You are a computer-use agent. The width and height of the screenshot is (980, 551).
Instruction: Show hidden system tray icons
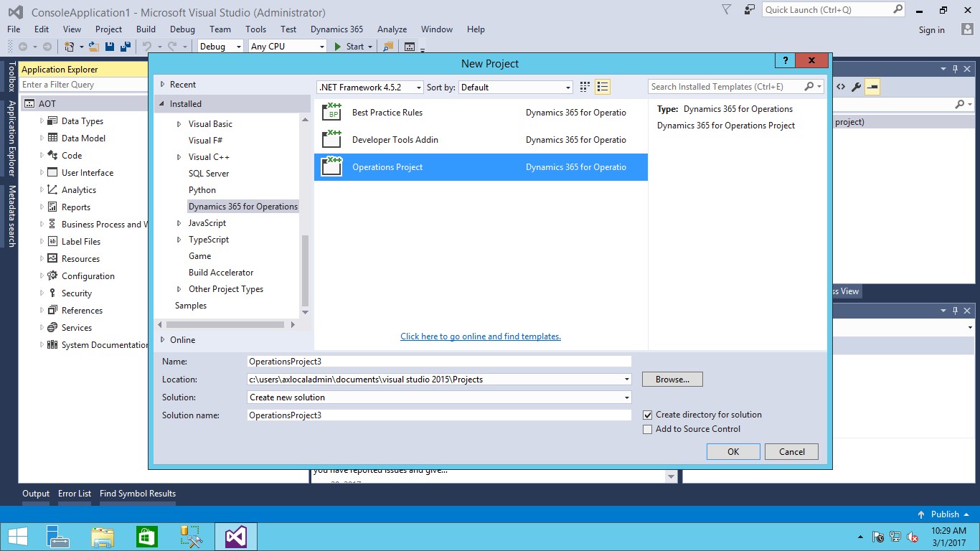(860, 537)
